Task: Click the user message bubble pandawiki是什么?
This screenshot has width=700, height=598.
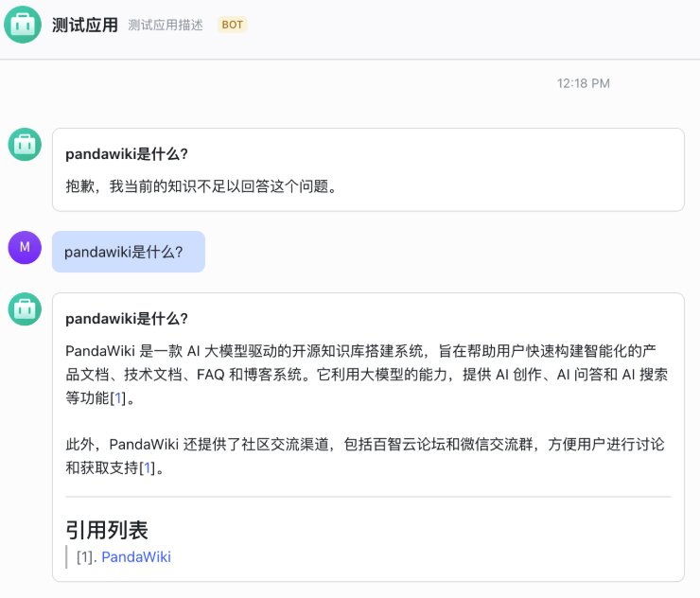Action: 129,252
